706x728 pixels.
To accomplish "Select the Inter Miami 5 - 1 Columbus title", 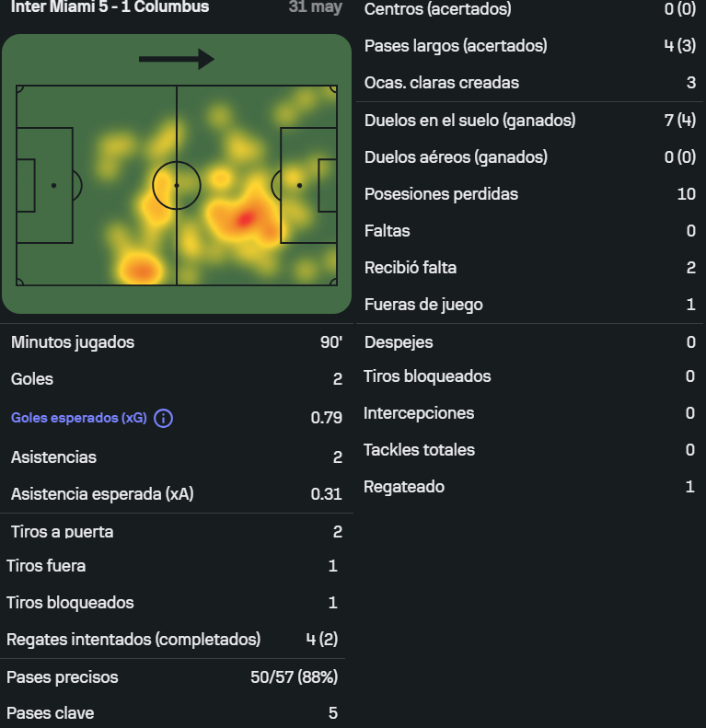I will tap(110, 7).
